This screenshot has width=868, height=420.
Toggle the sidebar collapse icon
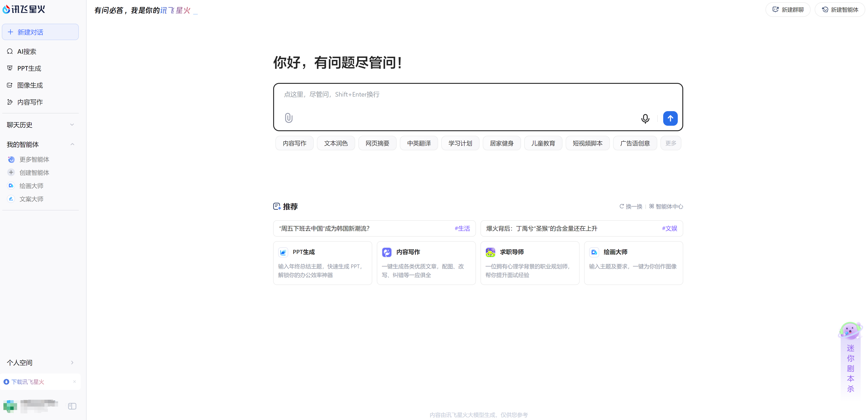point(72,406)
